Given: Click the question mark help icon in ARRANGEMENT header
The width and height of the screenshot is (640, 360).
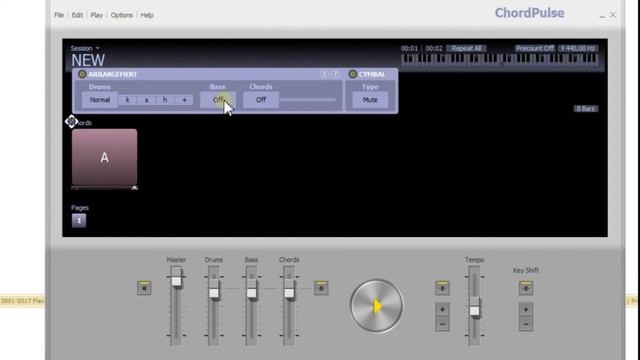Looking at the screenshot, I should coord(336,74).
